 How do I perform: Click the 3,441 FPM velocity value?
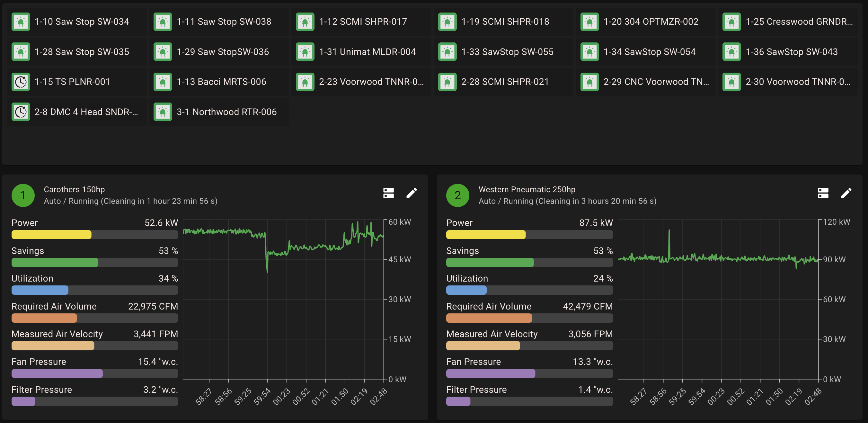point(156,334)
